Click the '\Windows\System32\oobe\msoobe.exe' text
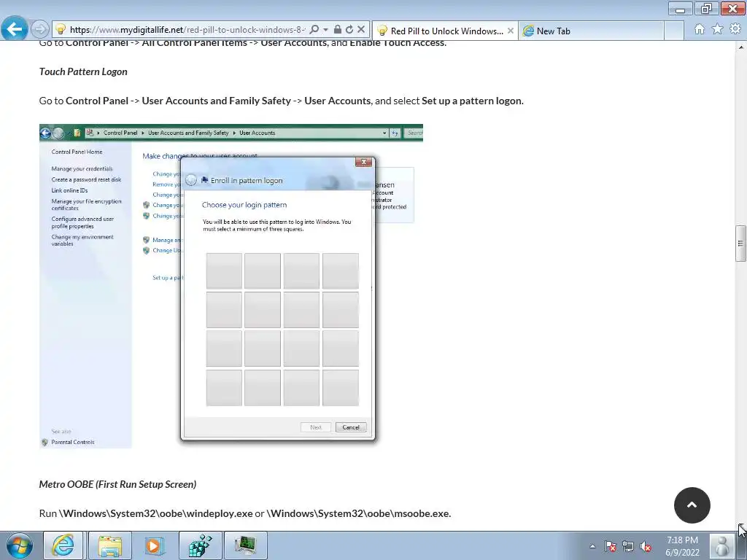 click(357, 513)
